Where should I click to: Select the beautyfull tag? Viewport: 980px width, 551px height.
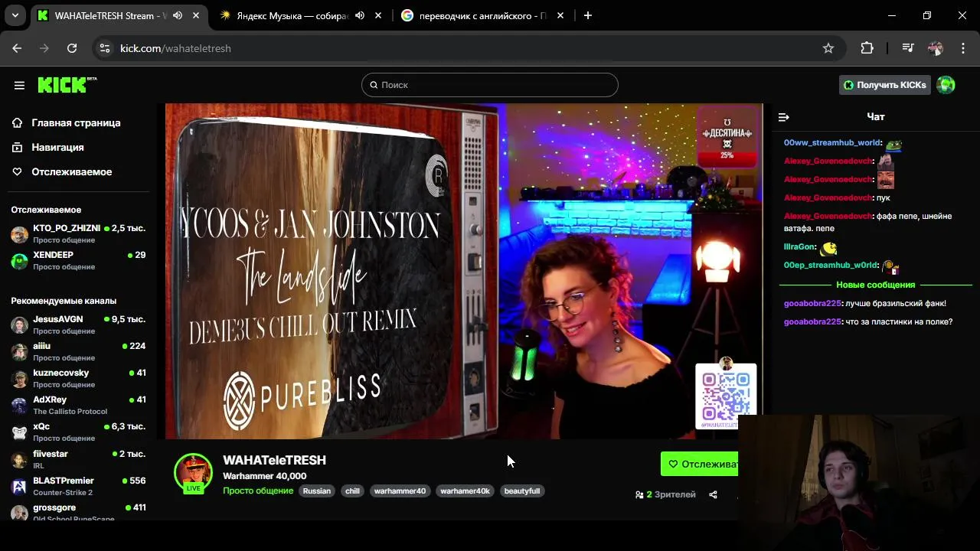(x=522, y=491)
